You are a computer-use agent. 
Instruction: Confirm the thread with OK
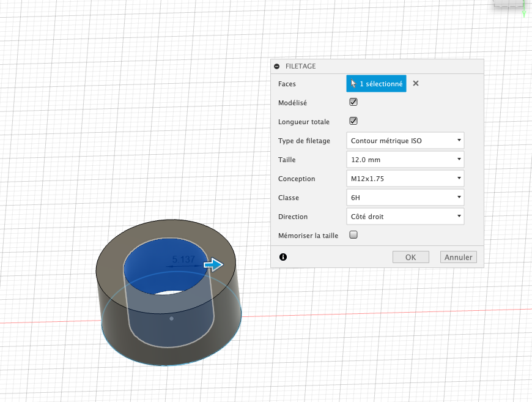pos(410,257)
